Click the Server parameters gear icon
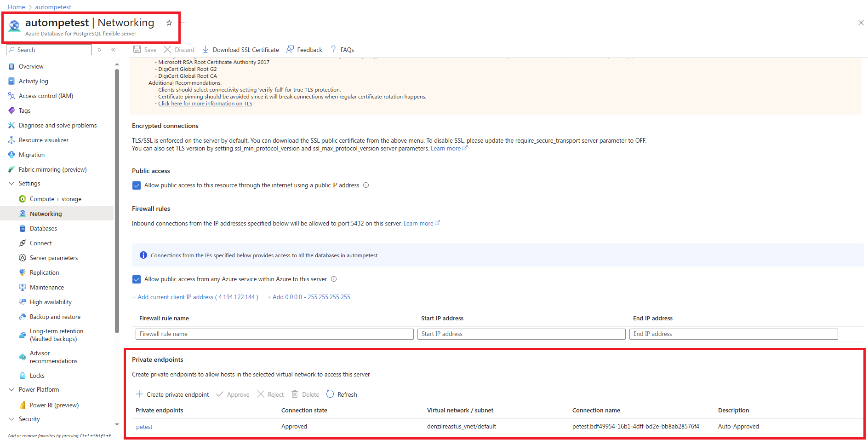Image resolution: width=868 pixels, height=440 pixels. [23, 258]
